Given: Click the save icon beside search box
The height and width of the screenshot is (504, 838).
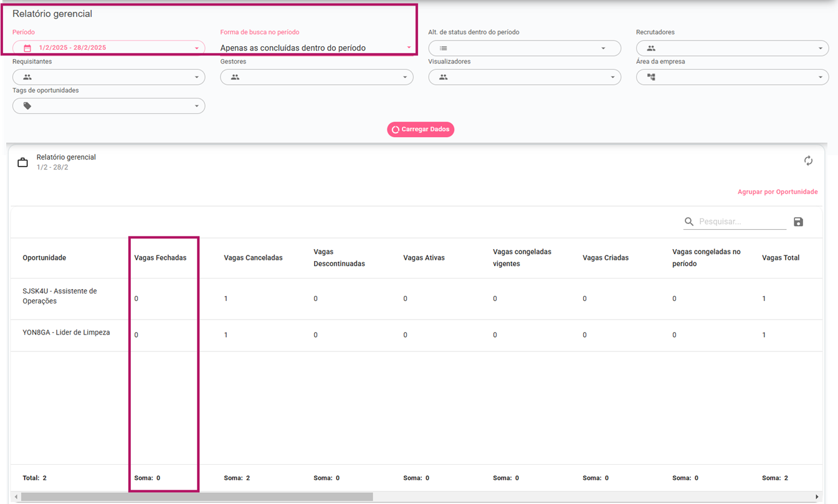Looking at the screenshot, I should click(x=798, y=222).
